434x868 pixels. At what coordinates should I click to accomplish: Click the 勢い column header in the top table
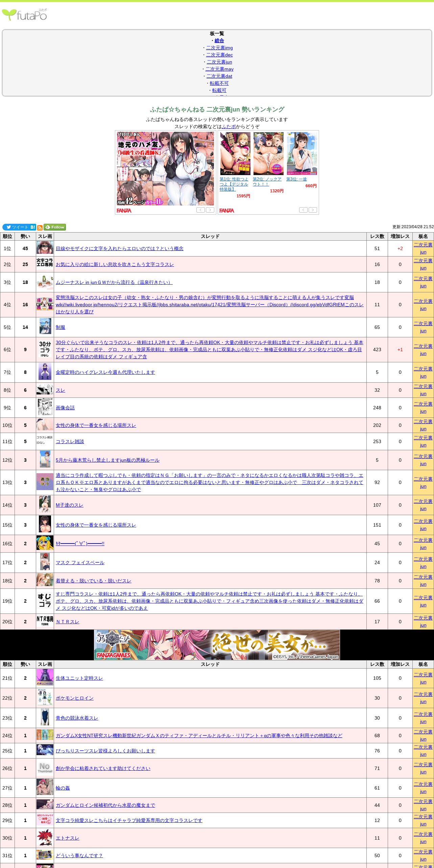25,236
